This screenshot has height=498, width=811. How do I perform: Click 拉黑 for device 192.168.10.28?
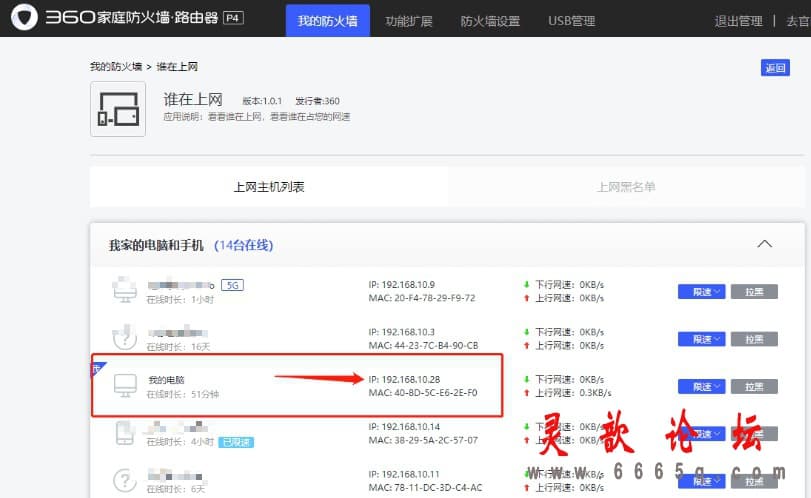pyautogui.click(x=754, y=387)
